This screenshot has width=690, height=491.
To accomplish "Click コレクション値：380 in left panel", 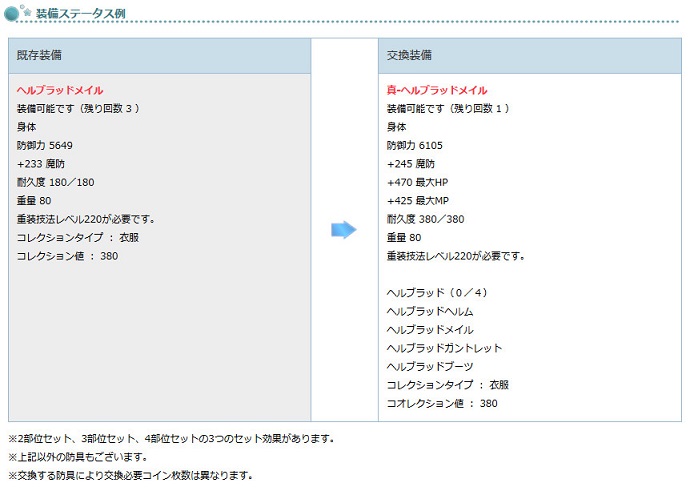I will (67, 256).
